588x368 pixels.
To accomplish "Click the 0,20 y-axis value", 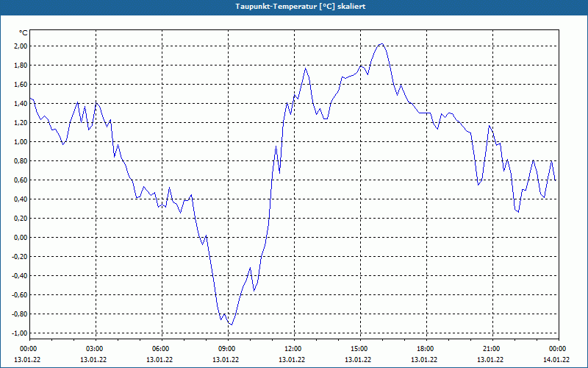I will coord(20,219).
